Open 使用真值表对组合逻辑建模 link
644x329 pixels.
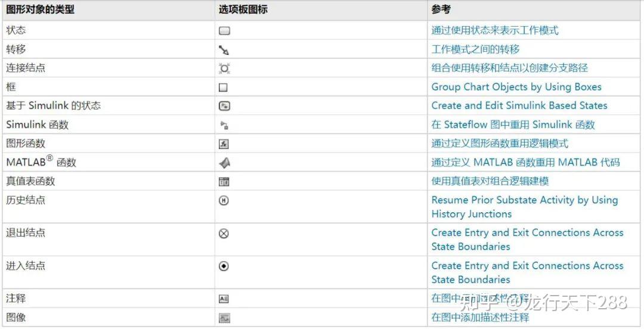[x=490, y=181]
